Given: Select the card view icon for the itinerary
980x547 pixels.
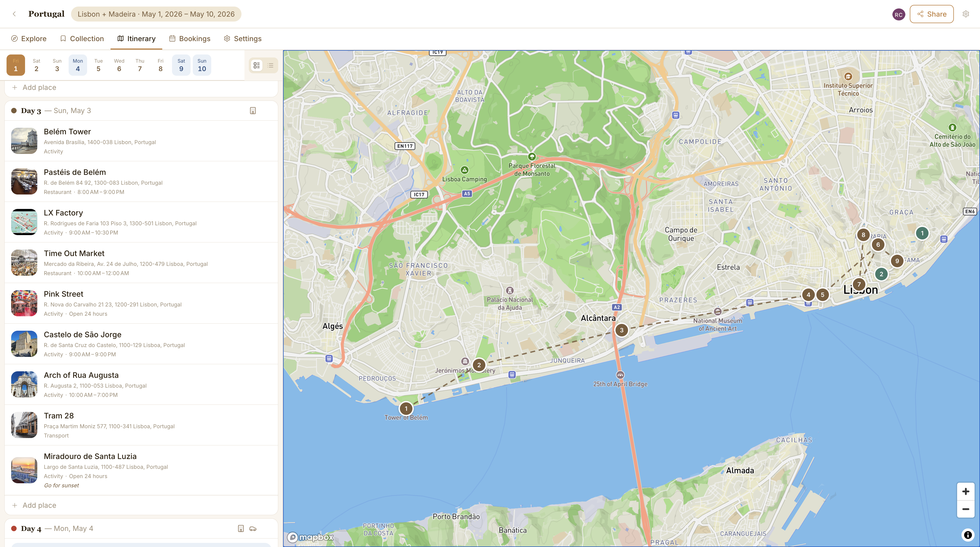Looking at the screenshot, I should point(256,65).
